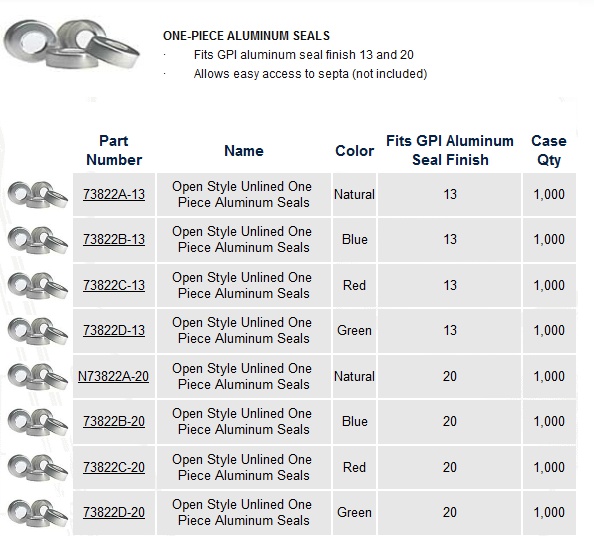
Task: Click the seal thumbnail beside 73822D-20
Action: pyautogui.click(x=38, y=513)
